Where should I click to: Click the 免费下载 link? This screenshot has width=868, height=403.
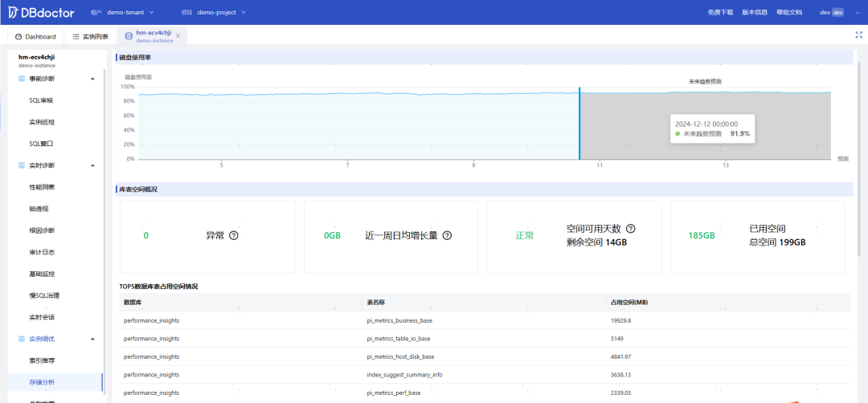coord(720,12)
